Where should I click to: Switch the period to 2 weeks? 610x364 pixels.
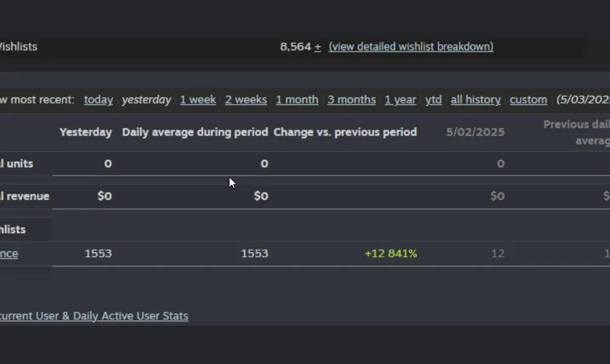246,100
